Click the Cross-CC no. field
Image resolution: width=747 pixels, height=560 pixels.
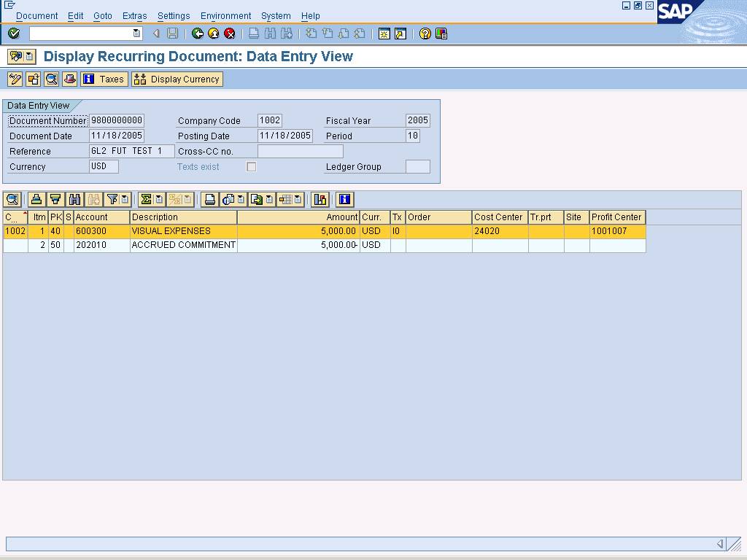point(300,152)
